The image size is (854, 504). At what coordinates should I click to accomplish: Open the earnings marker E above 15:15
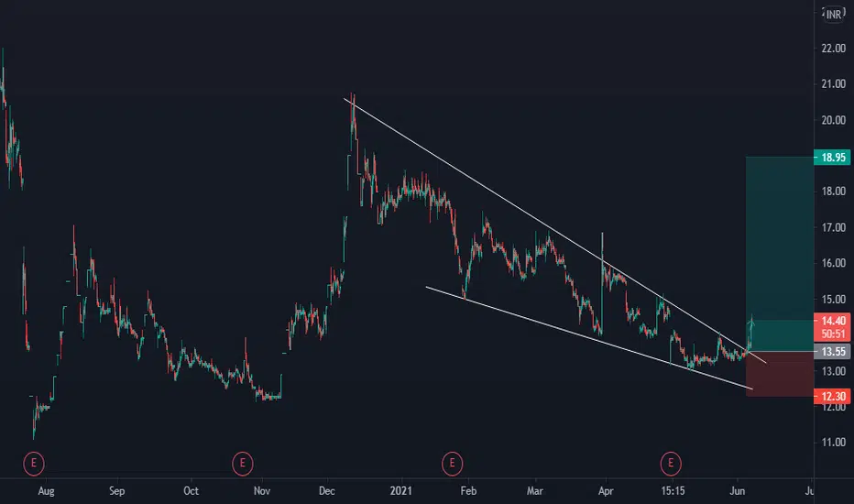(671, 464)
